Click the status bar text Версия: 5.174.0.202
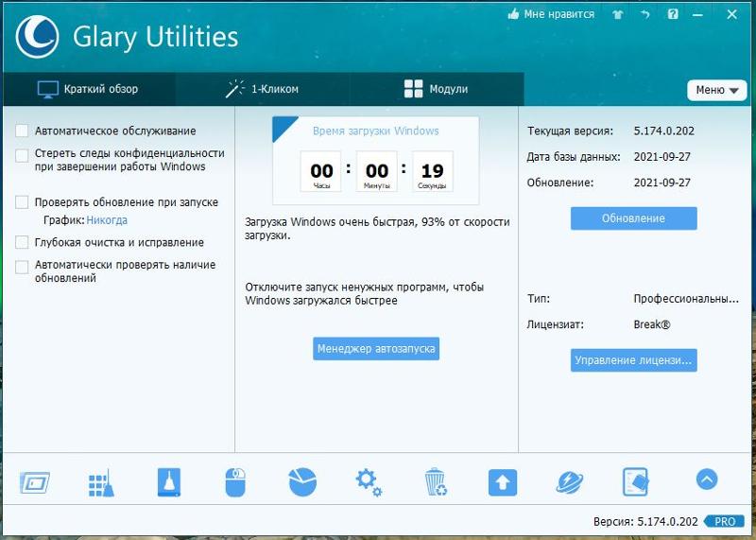 coord(645,522)
